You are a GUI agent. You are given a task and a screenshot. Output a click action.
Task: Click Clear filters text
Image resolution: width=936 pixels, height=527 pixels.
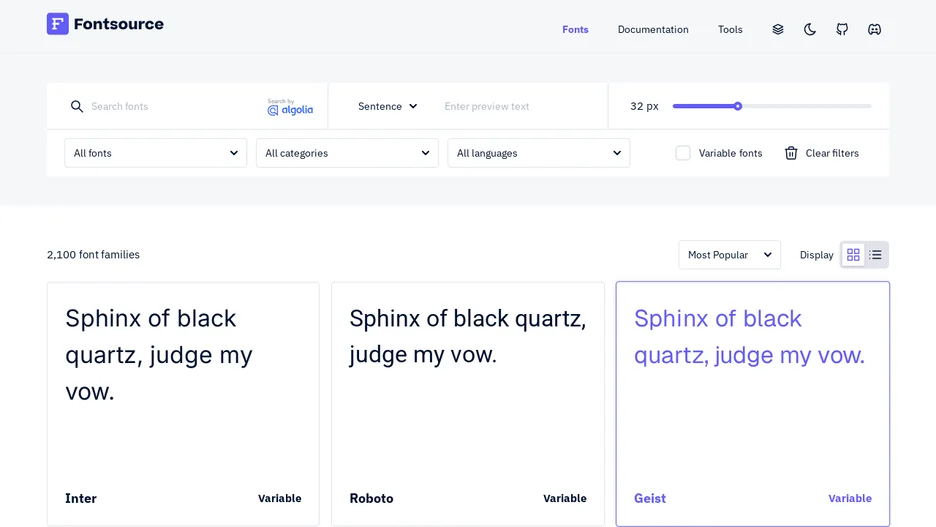(832, 153)
